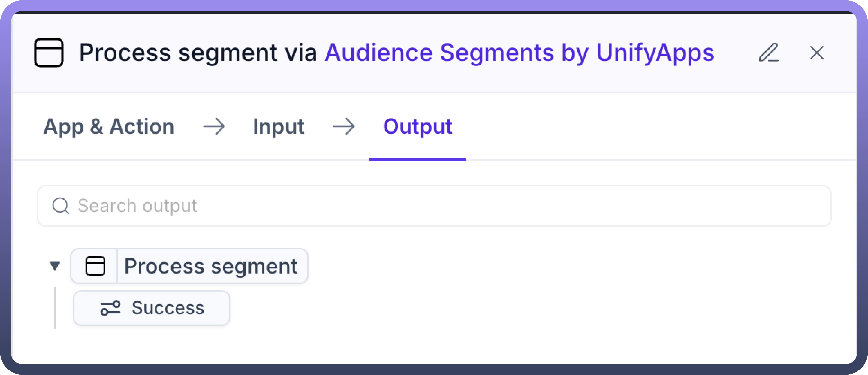Click the window icon beside the panel title

[x=49, y=53]
